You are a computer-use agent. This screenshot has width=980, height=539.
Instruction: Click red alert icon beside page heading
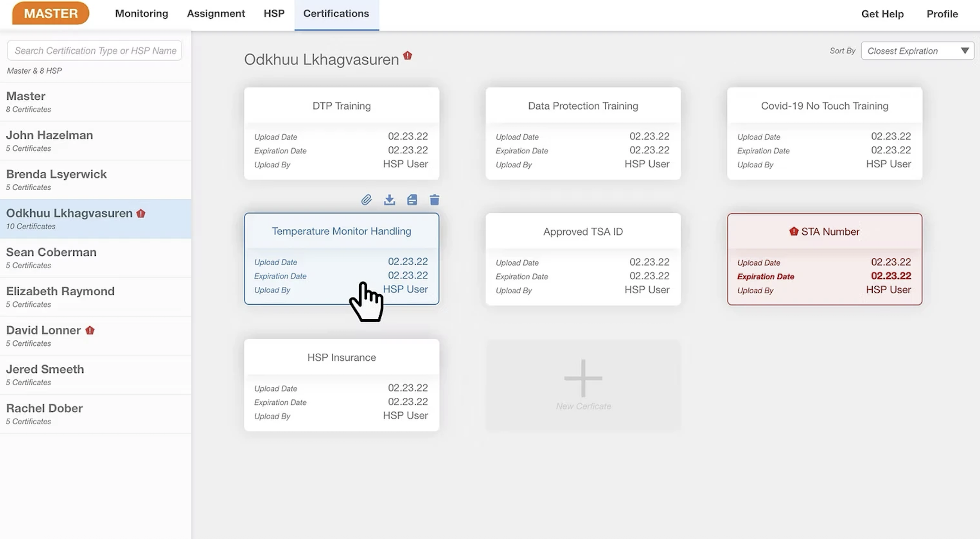click(x=407, y=56)
